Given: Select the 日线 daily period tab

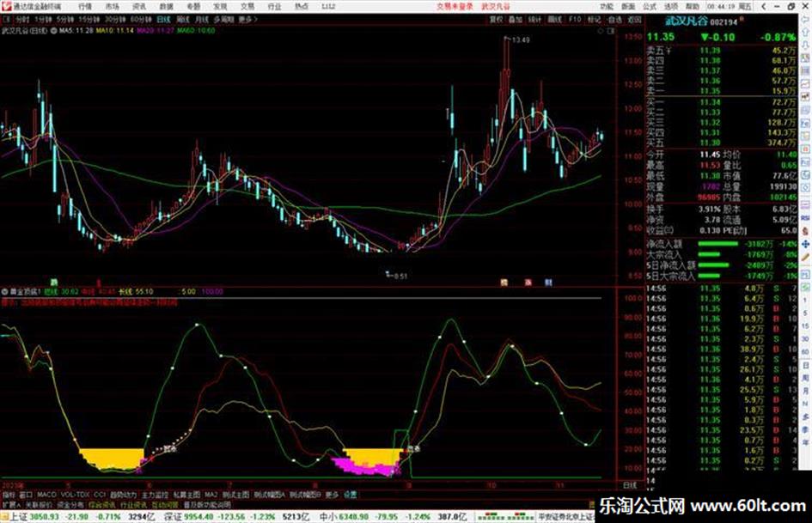Looking at the screenshot, I should [x=163, y=19].
